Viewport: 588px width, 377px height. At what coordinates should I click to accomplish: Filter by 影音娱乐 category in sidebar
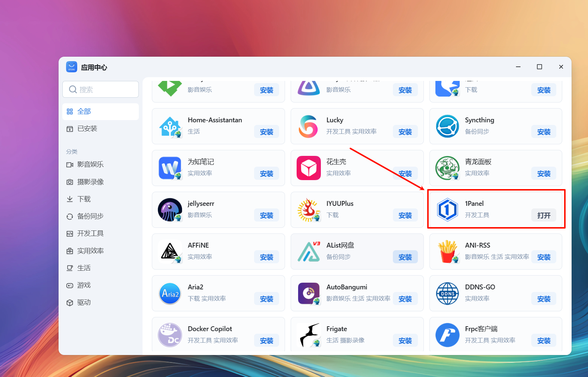100,164
